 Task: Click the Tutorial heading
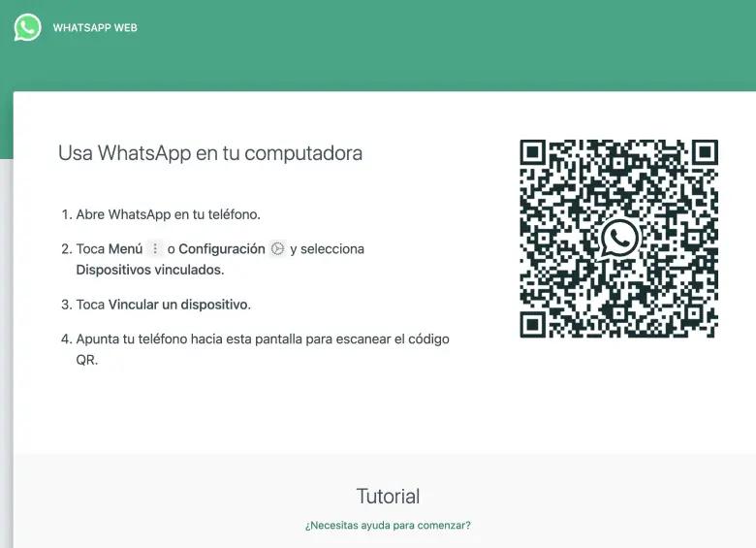click(388, 497)
